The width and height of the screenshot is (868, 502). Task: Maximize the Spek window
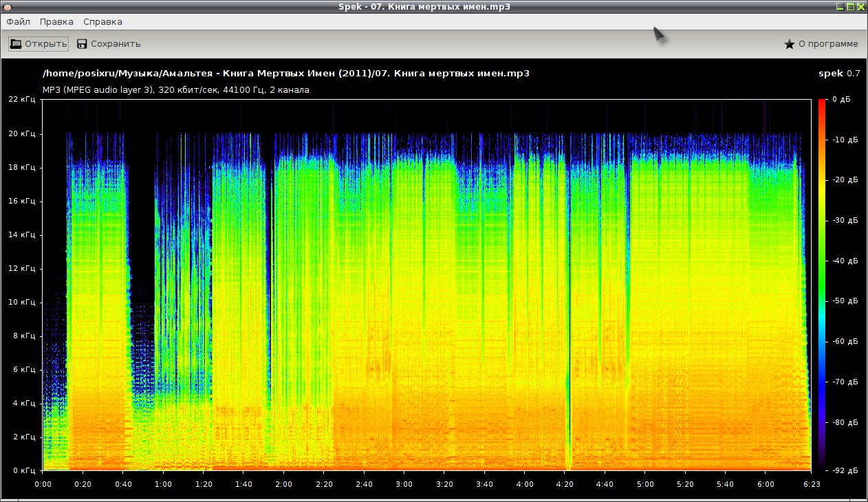pyautogui.click(x=850, y=7)
